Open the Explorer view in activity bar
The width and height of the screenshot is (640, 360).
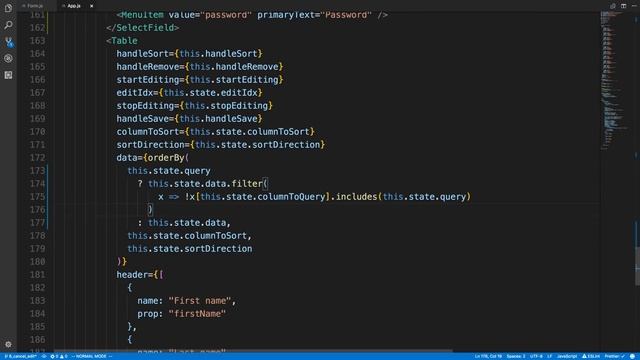point(8,8)
